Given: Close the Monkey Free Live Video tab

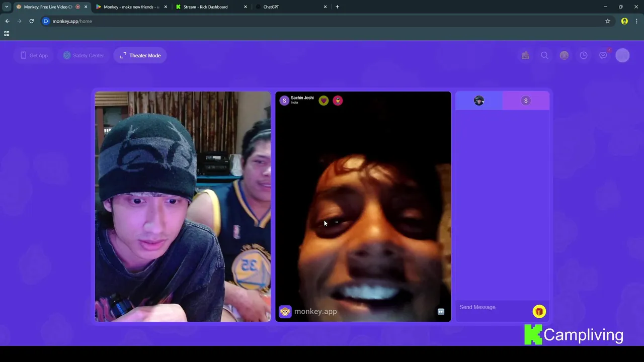Looking at the screenshot, I should pos(86,7).
